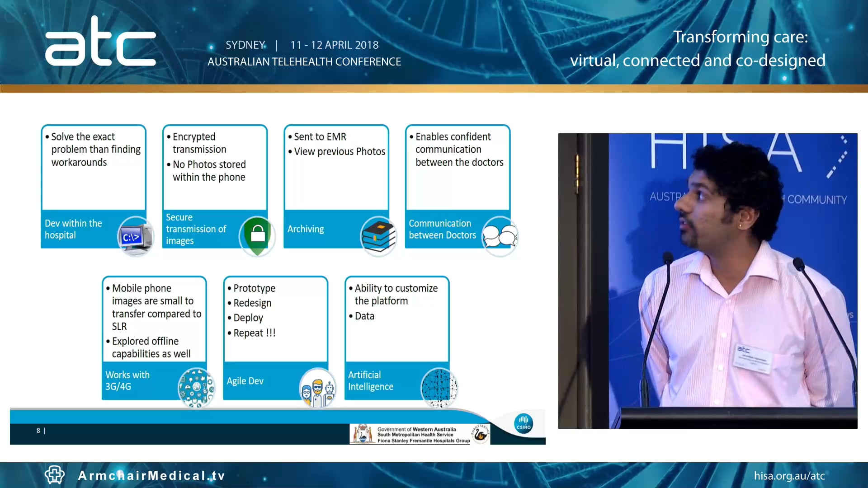Click the CSIRO circular logo
The image size is (868, 488).
pos(524,423)
